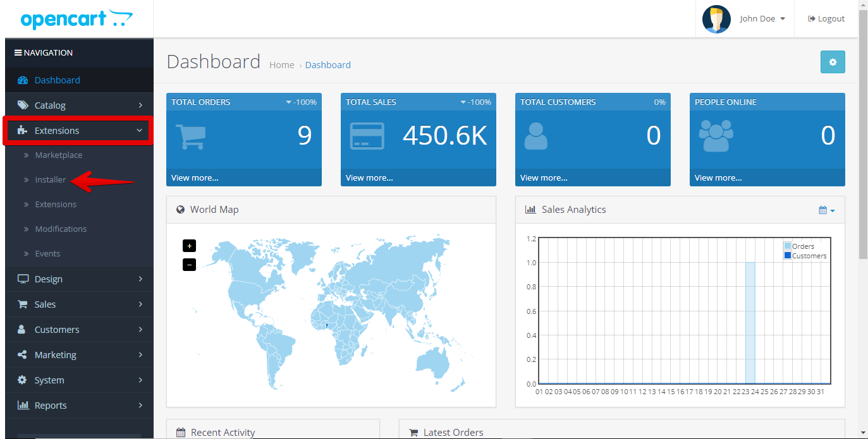Expand the Reports menu chevron

tap(140, 406)
